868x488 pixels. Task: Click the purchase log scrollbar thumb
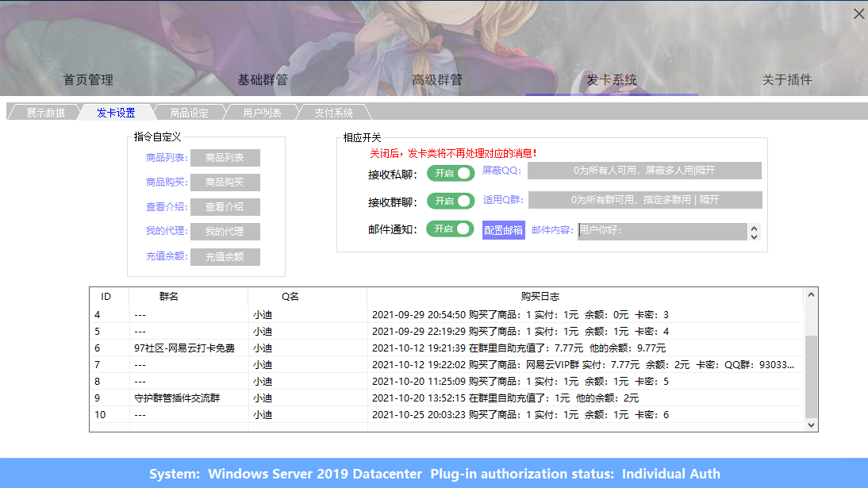[x=811, y=377]
